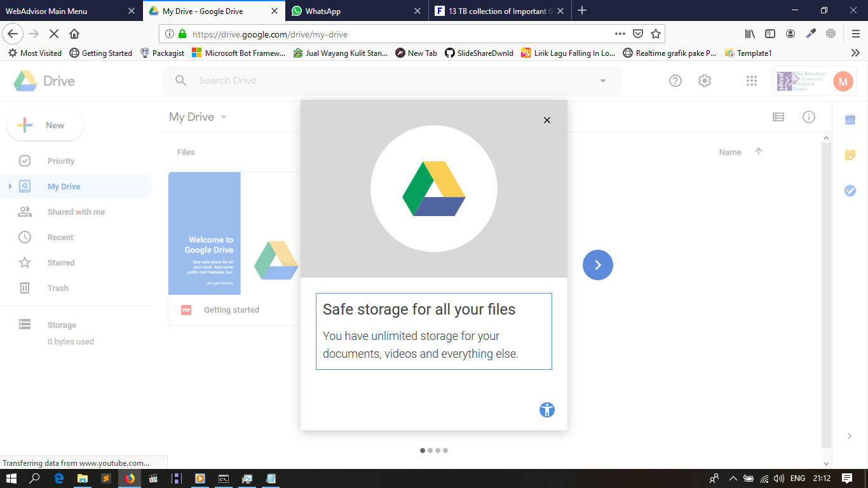
Task: Go back with the browser back arrow
Action: coord(13,34)
